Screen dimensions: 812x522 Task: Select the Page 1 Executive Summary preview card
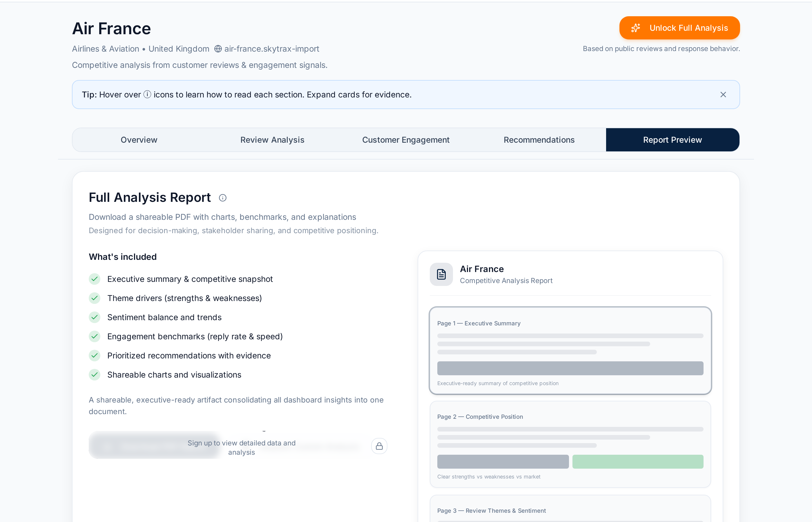pos(570,351)
